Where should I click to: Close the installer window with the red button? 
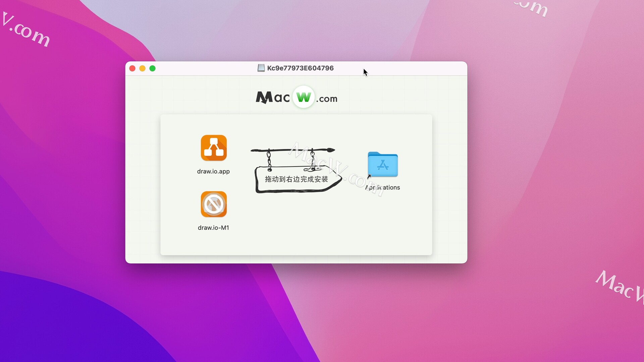coord(132,68)
